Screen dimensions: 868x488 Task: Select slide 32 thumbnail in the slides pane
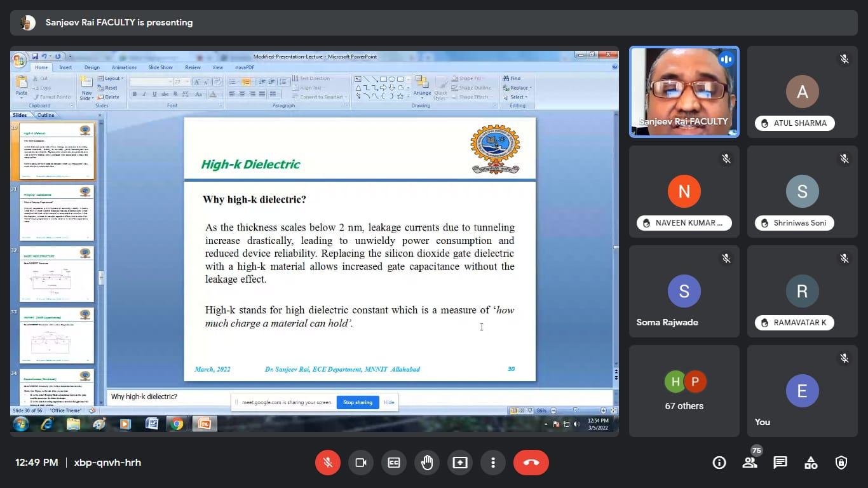57,274
